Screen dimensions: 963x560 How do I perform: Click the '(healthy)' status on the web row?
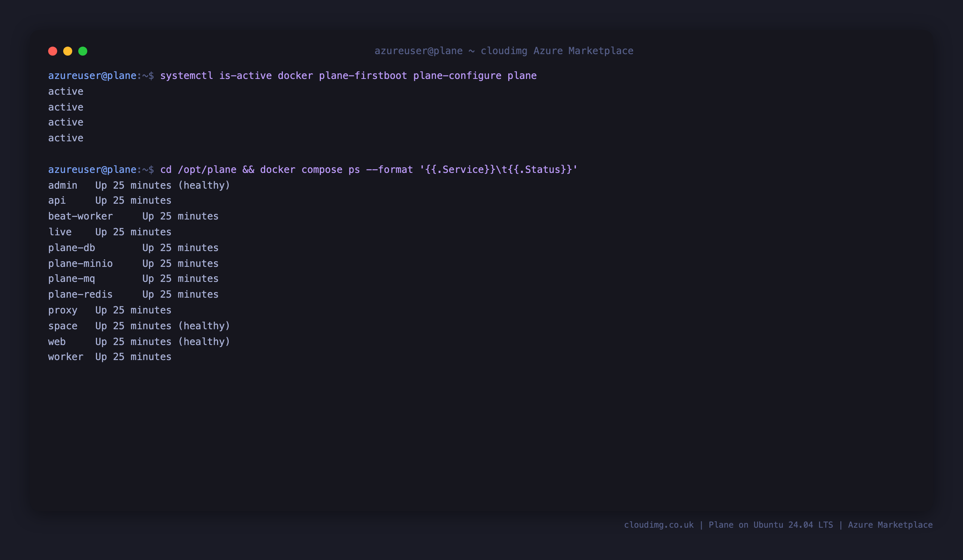pos(204,341)
